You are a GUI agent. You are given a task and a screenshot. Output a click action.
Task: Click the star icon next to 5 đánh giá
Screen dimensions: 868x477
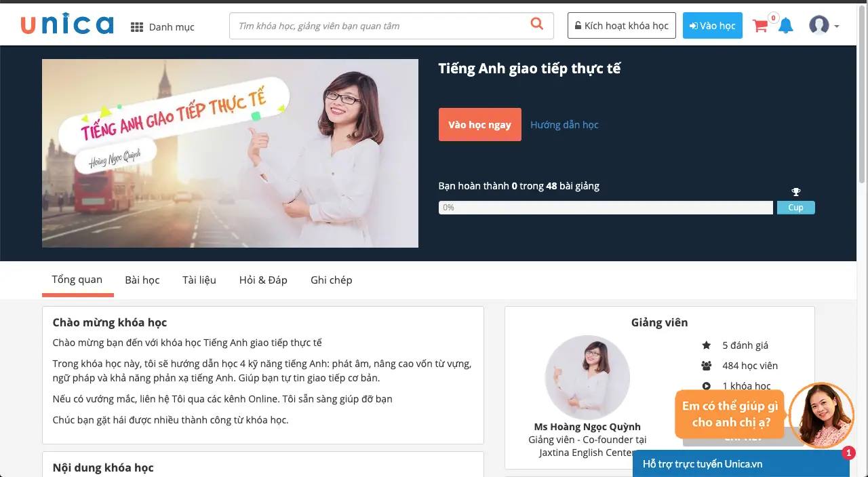pos(705,345)
